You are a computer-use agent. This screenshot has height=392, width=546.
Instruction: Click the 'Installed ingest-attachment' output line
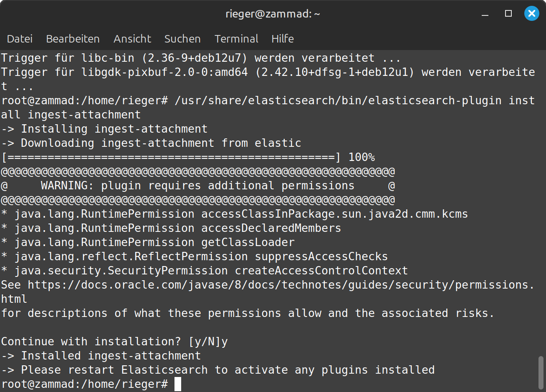click(x=101, y=356)
